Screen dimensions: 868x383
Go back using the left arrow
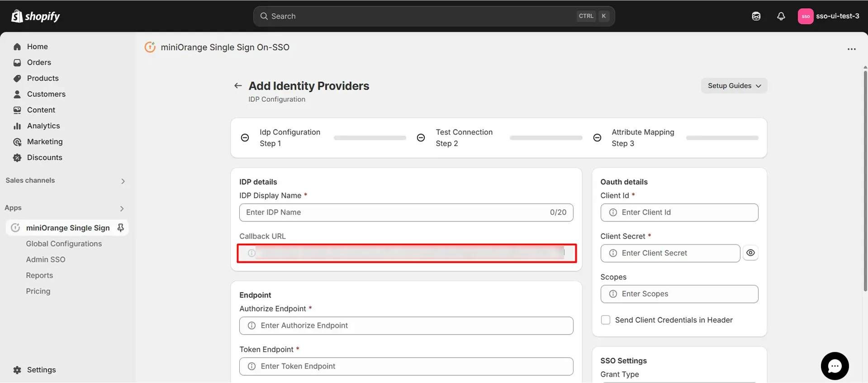(x=238, y=86)
